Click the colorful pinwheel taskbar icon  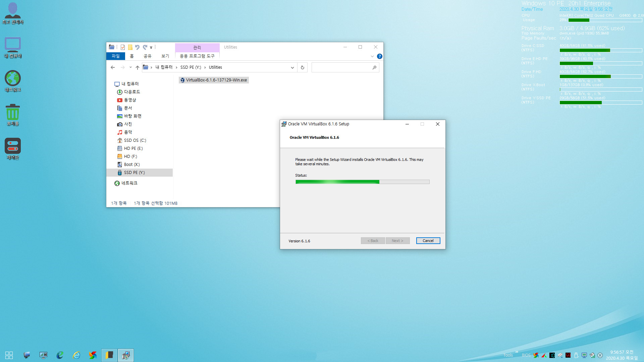click(93, 355)
